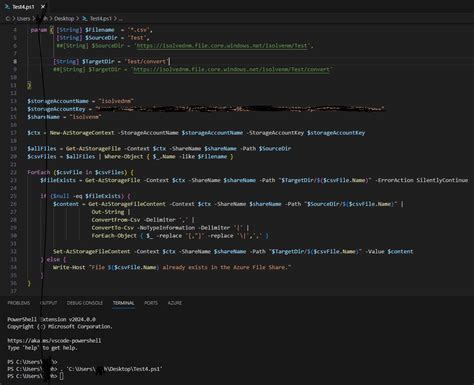
Task: Click $allFiles assignment on line 19
Action: pyautogui.click(x=42, y=149)
